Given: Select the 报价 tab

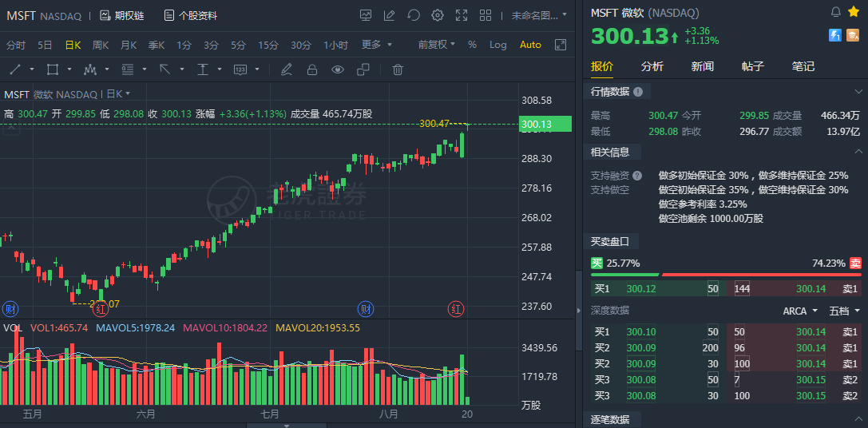Looking at the screenshot, I should 602,67.
